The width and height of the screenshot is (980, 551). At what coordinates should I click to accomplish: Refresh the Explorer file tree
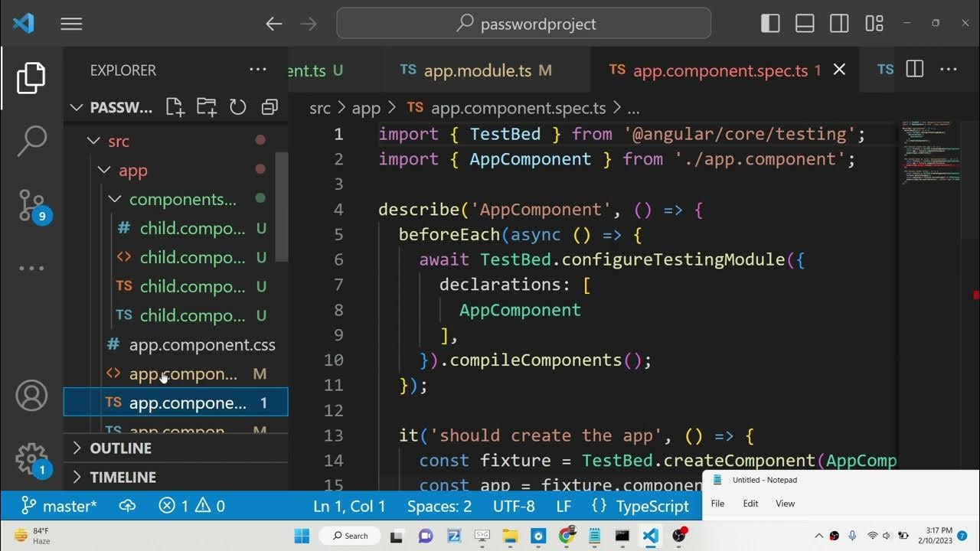pos(238,107)
